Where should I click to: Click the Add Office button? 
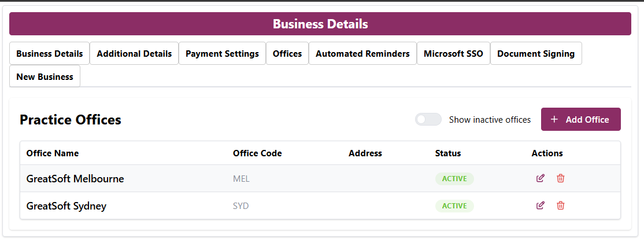580,119
